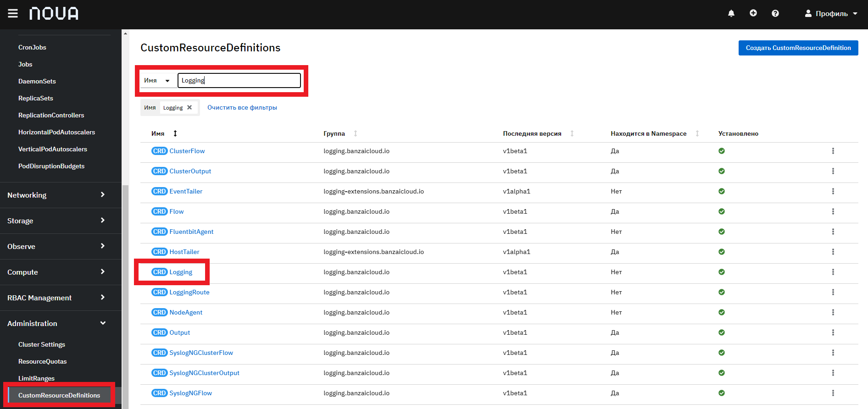Go to PodDisruptionBudgets in sidebar
The width and height of the screenshot is (868, 409).
[51, 166]
